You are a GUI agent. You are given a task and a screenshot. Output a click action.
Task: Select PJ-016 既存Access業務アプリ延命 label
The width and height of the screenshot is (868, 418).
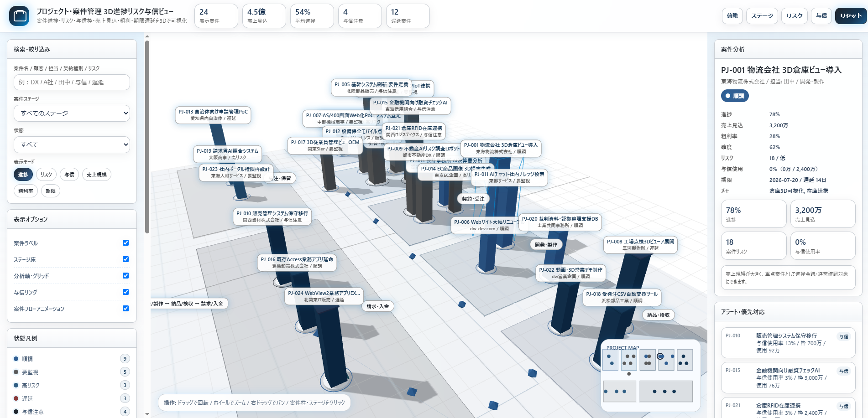(297, 263)
